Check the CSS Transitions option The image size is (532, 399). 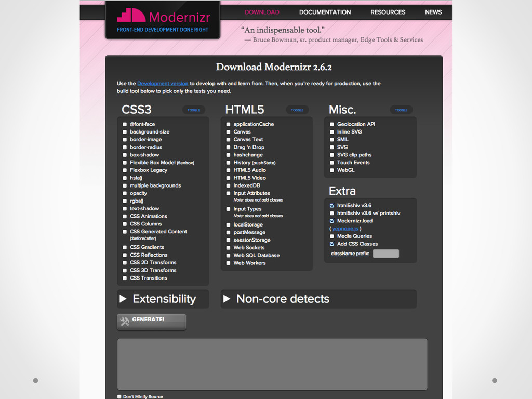pos(125,278)
